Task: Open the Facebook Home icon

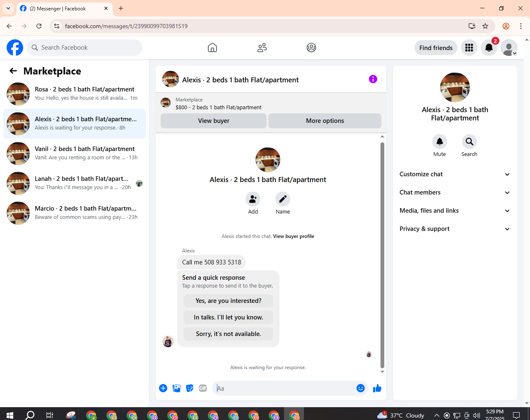Action: (212, 48)
